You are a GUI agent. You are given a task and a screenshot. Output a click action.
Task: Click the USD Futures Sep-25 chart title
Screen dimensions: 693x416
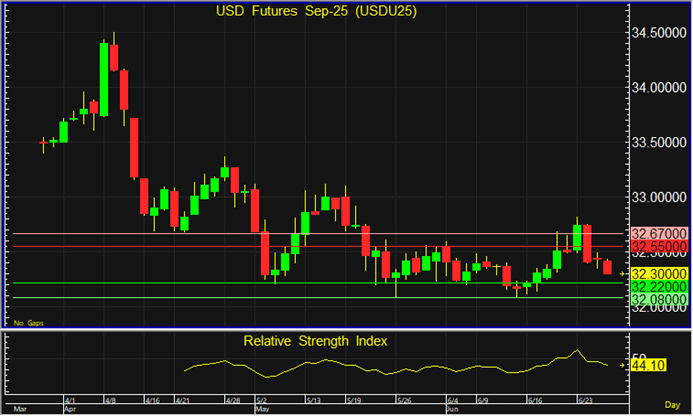click(x=317, y=12)
